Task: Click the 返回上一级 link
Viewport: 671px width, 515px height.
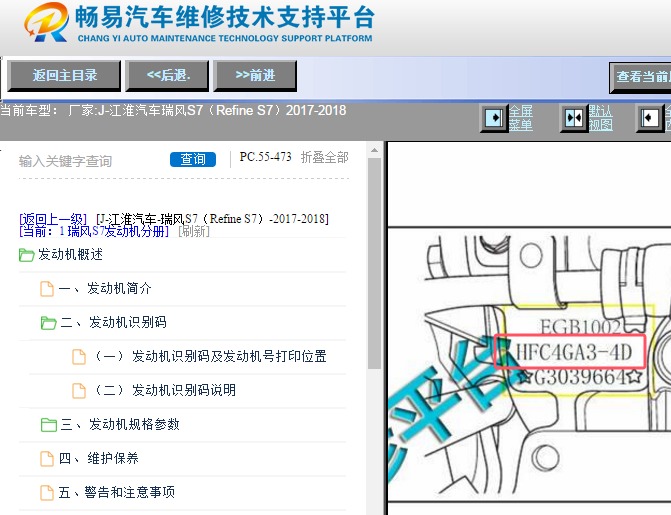Action: tap(53, 219)
